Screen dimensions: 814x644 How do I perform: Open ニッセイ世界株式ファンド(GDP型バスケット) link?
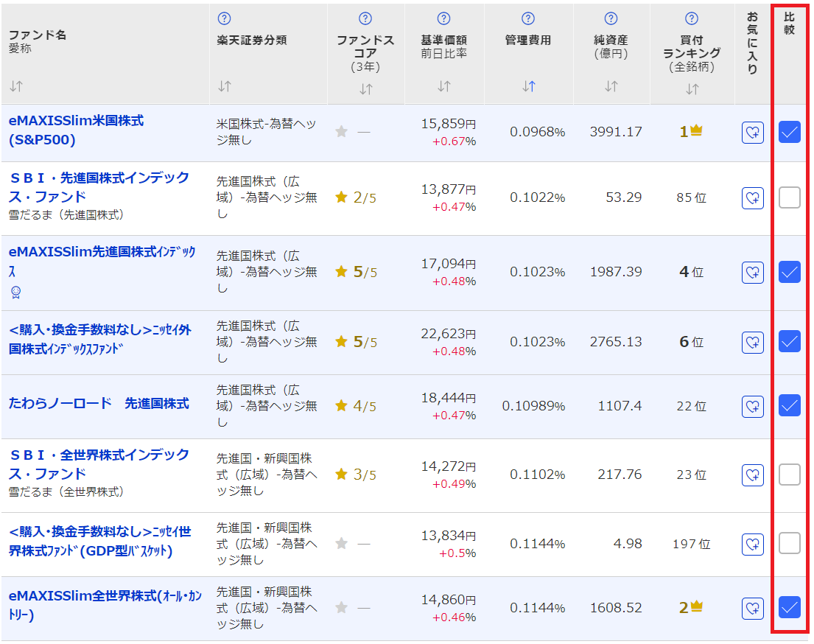click(100, 541)
